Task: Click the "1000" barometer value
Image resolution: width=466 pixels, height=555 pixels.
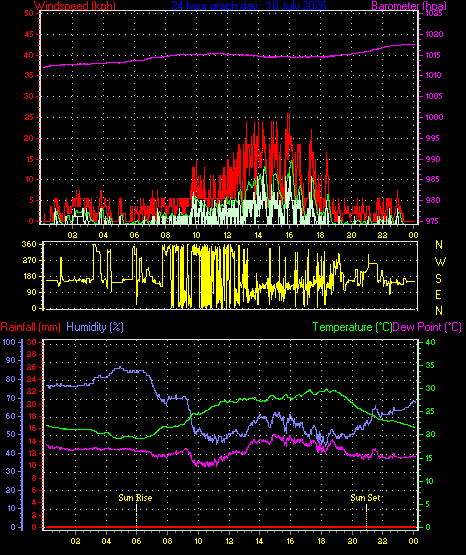Action: (x=434, y=117)
